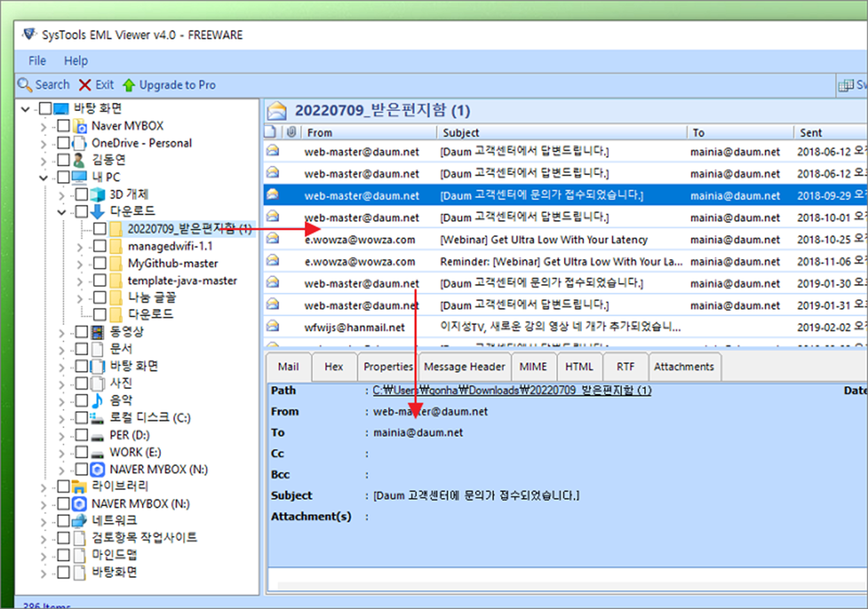Expand the 라이브러리 tree node

coord(44,486)
